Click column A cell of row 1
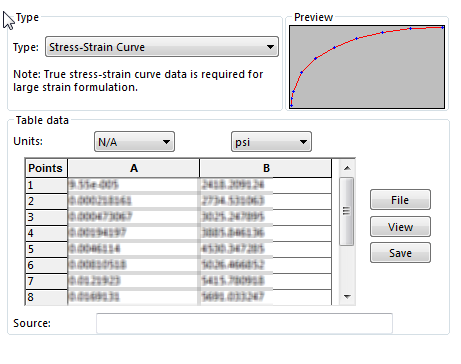 [x=134, y=185]
